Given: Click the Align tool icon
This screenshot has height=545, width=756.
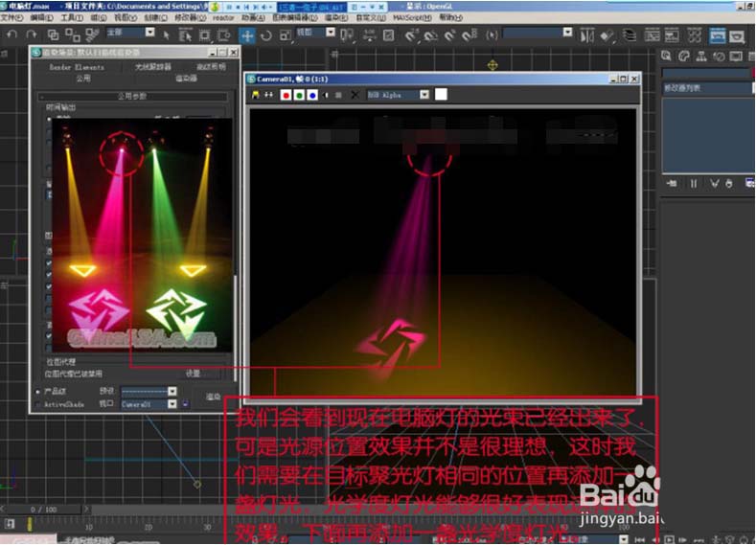Looking at the screenshot, I should pos(607,35).
